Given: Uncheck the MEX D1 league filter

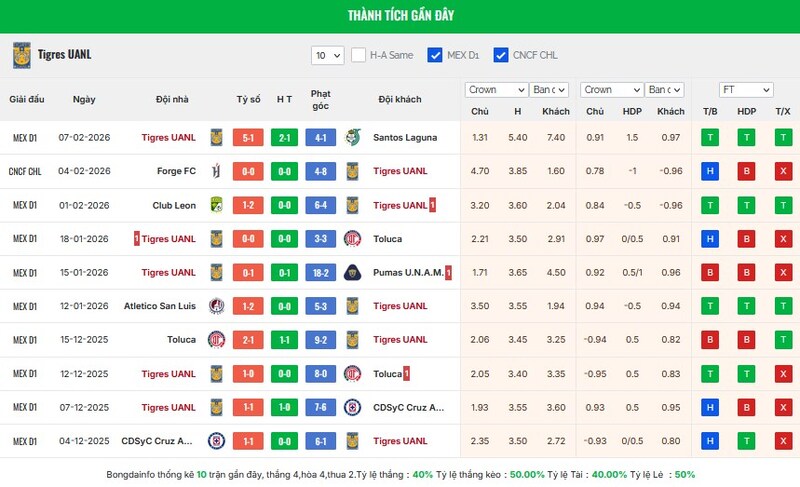Looking at the screenshot, I should coord(435,55).
